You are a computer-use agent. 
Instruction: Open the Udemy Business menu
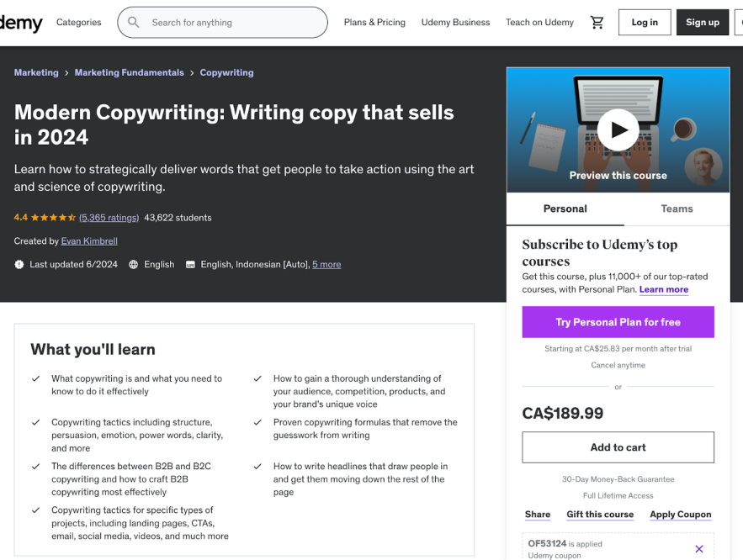coord(455,23)
